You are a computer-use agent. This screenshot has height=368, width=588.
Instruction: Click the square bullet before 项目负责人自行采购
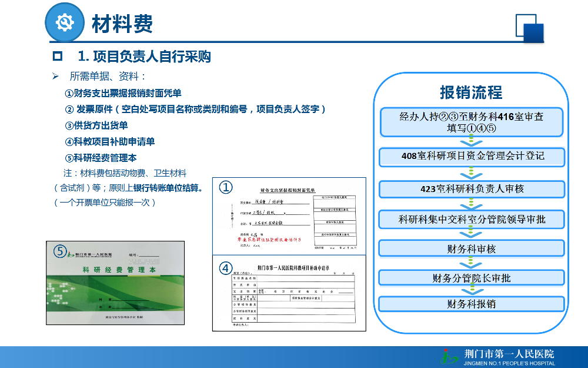pos(58,57)
